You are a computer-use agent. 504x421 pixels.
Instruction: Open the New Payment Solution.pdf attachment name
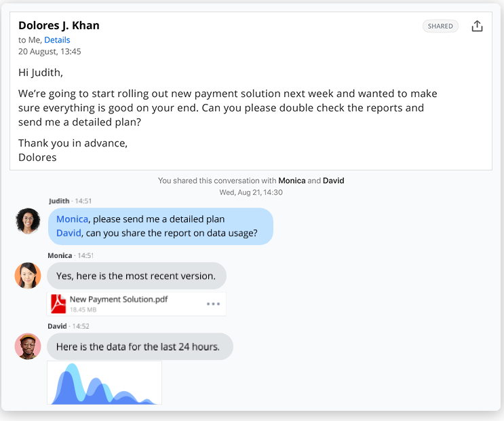pyautogui.click(x=119, y=299)
